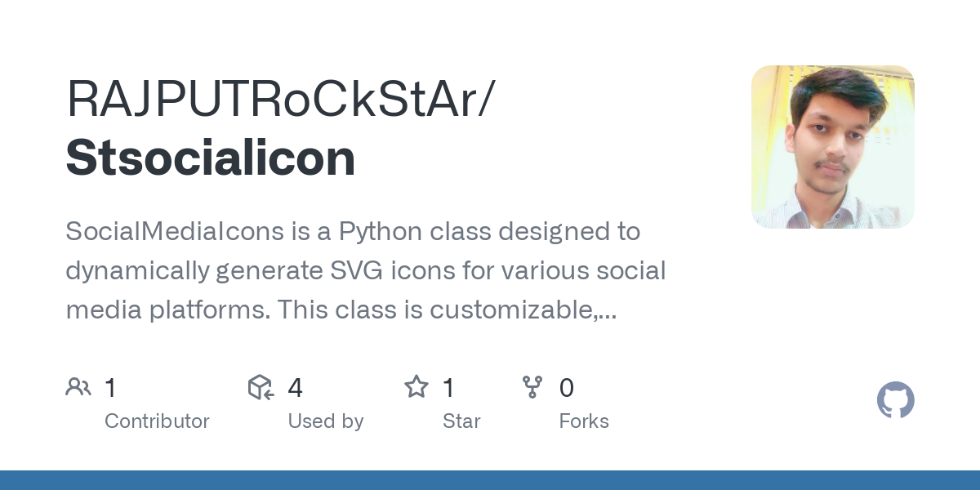The image size is (980, 490).
Task: Click the Used by package icon
Action: [260, 387]
